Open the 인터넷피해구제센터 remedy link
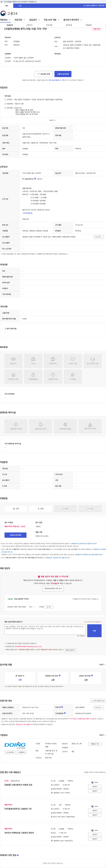 [28, 647]
